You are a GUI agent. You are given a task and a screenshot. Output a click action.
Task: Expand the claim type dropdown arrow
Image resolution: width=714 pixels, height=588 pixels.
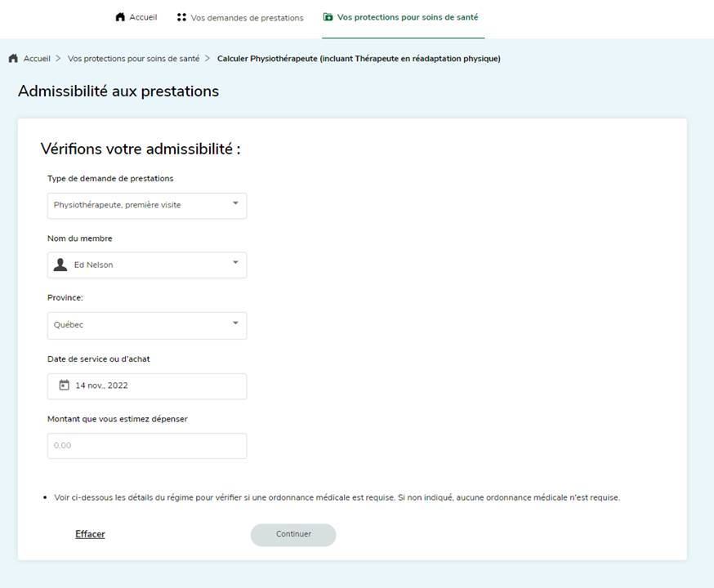click(x=235, y=203)
